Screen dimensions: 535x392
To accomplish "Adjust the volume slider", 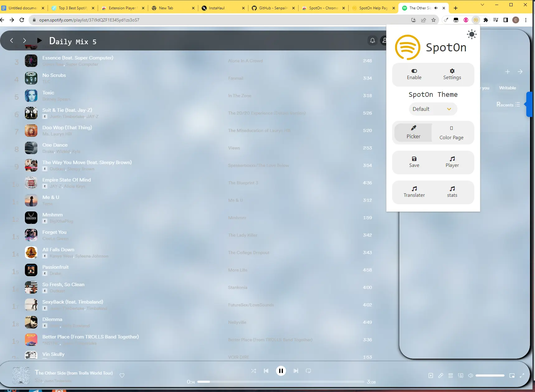I will coord(490,375).
